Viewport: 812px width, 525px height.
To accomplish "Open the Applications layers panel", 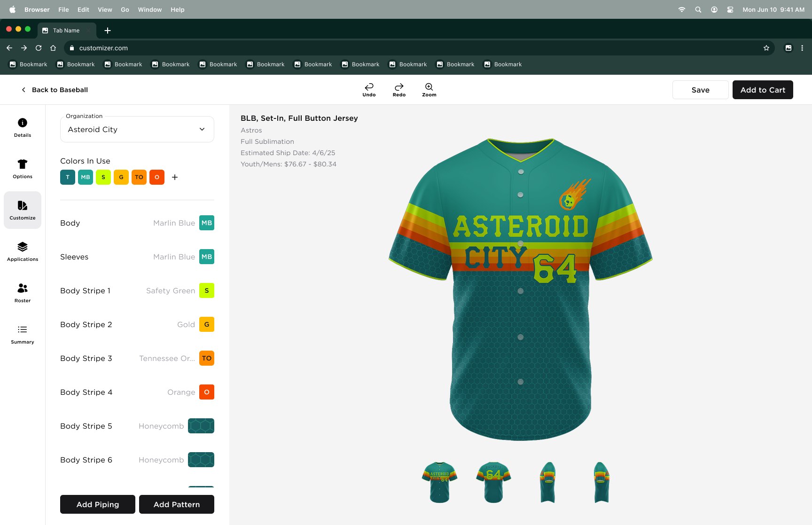I will point(23,251).
